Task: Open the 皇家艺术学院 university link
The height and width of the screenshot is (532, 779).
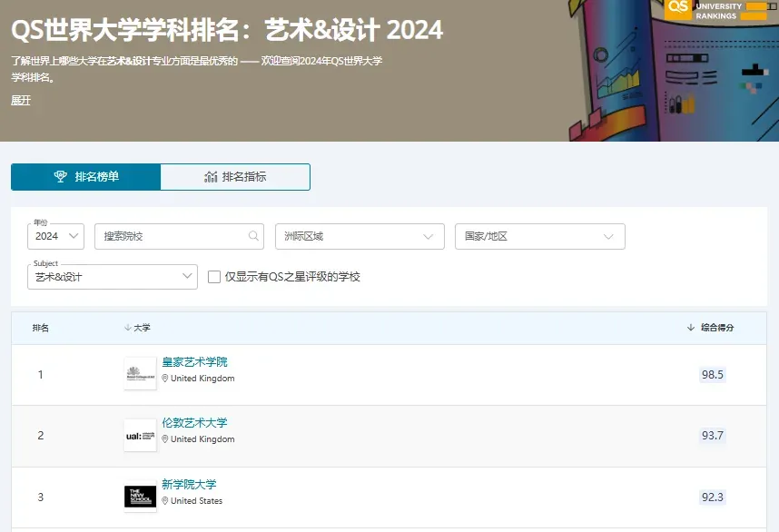Action: click(x=194, y=362)
